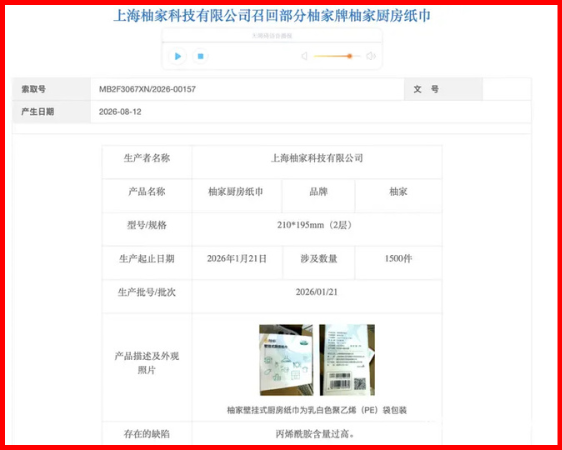Select defect text 丙烯酰胺含量过高
Viewport: 562px width, 450px height.
[x=315, y=434]
